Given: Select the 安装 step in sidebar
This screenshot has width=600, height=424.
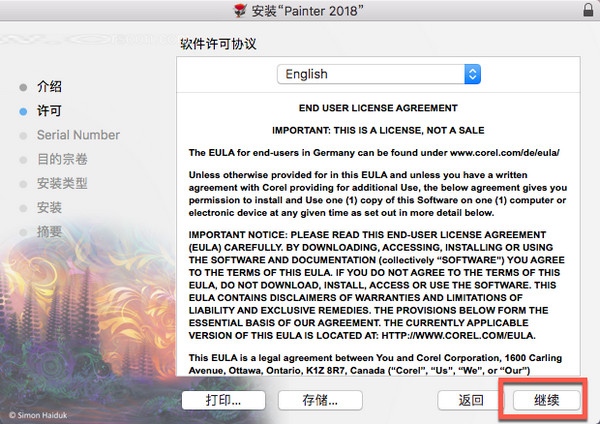Looking at the screenshot, I should point(49,207).
